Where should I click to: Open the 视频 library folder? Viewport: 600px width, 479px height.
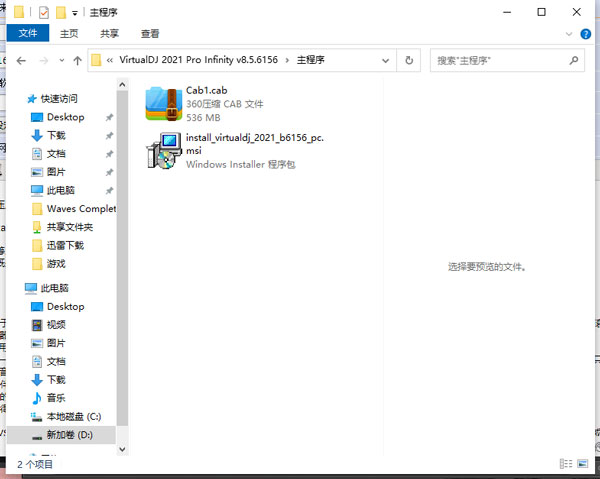tap(56, 325)
